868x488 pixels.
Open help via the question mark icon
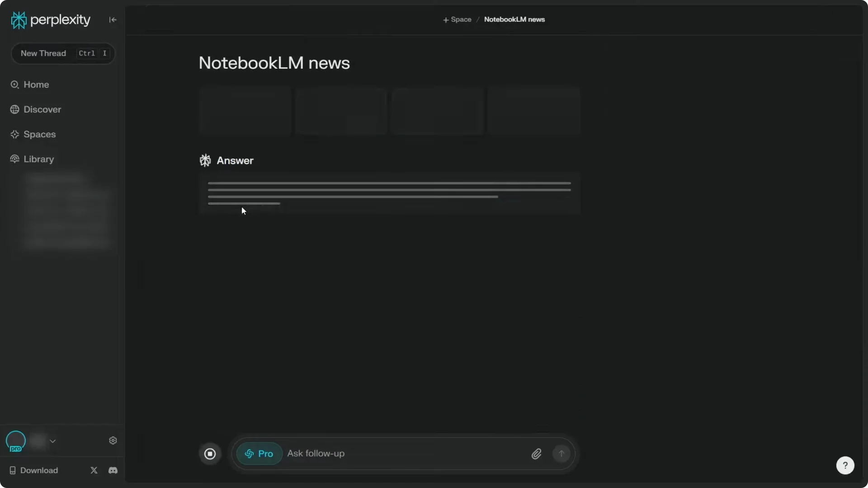[x=845, y=465]
